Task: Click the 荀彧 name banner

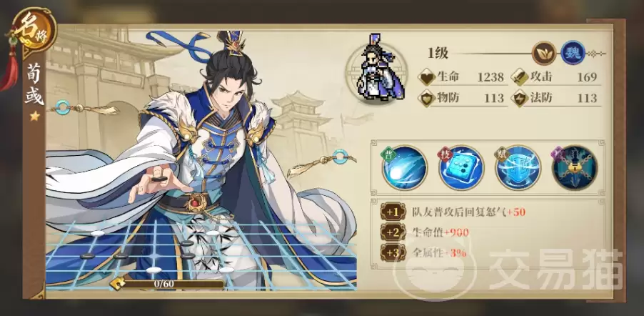Action: [x=34, y=85]
